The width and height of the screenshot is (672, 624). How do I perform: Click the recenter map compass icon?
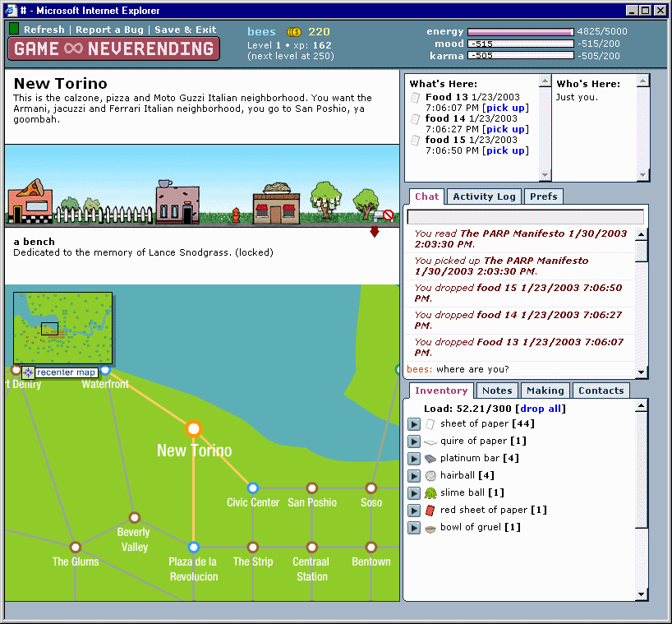pos(28,372)
